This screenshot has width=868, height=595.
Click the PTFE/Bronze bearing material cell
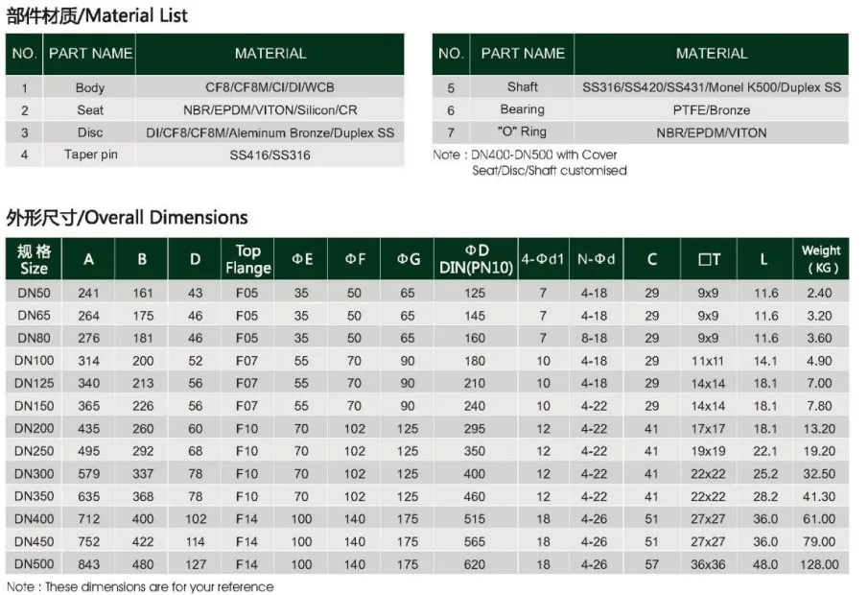[x=711, y=109]
